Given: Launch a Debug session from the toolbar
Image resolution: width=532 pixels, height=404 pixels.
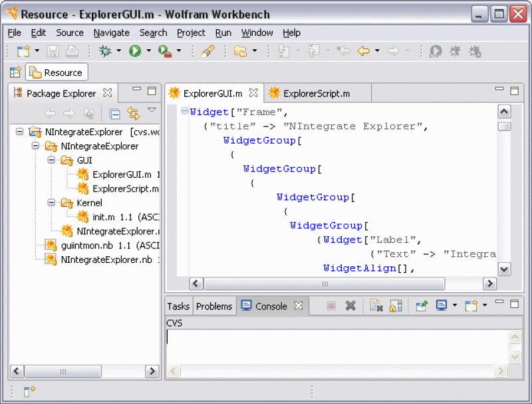Looking at the screenshot, I should pos(106,51).
